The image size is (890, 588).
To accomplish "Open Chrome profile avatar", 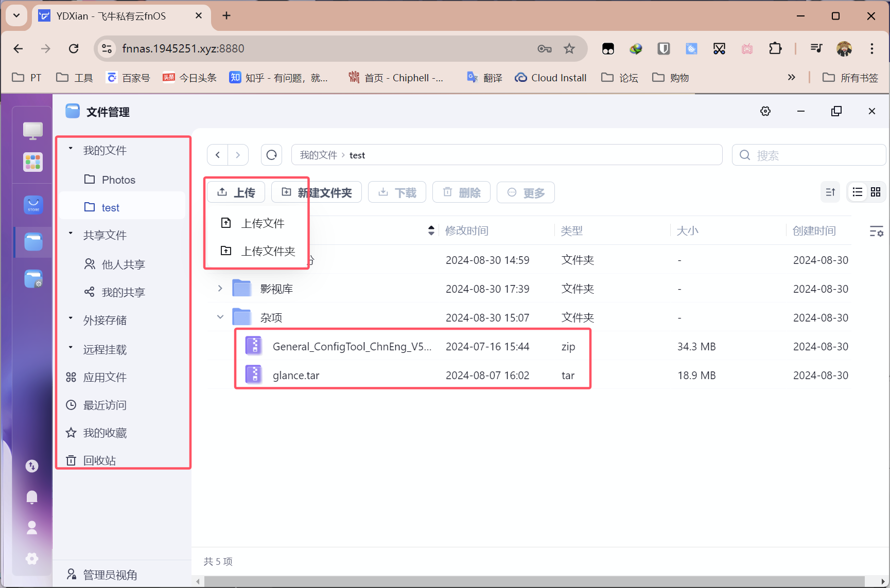I will coord(844,48).
